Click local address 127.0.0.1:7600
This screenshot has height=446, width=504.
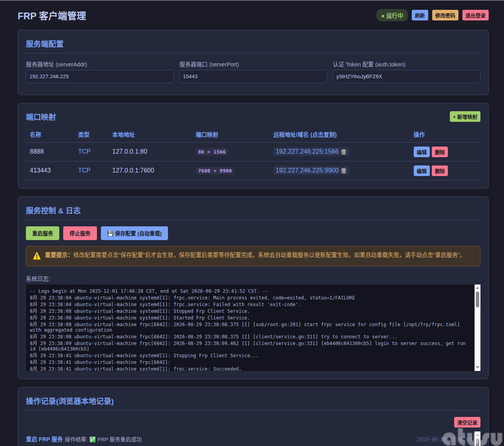(133, 171)
